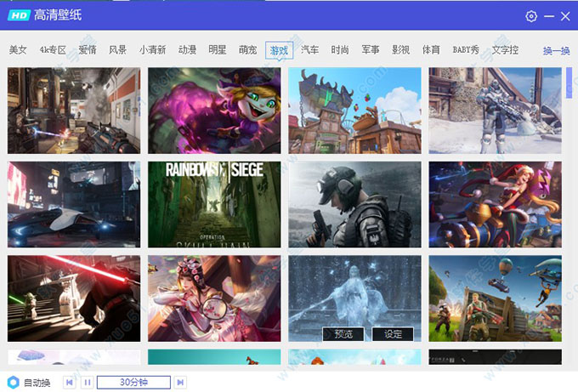The image size is (578, 392).
Task: Choose the Christmas girl on sled wallpaper
Action: (x=495, y=204)
